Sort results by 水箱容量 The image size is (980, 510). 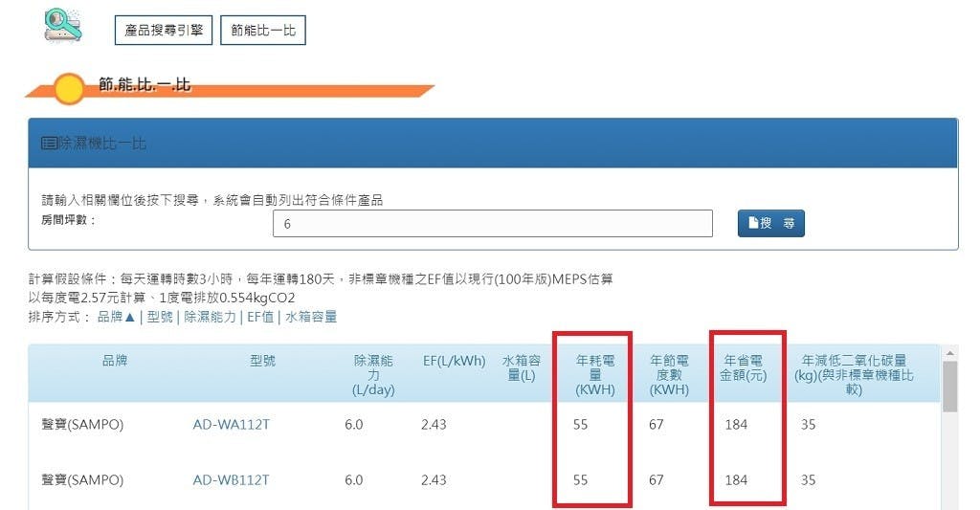pos(311,317)
